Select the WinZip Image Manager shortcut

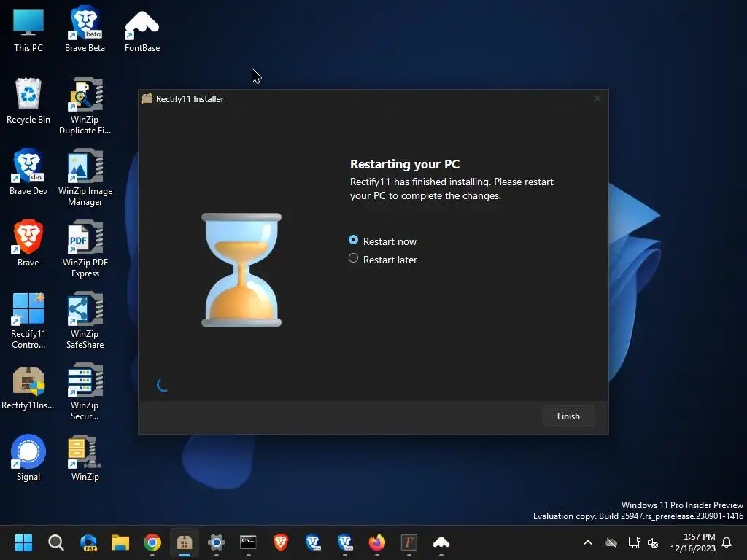pyautogui.click(x=85, y=177)
